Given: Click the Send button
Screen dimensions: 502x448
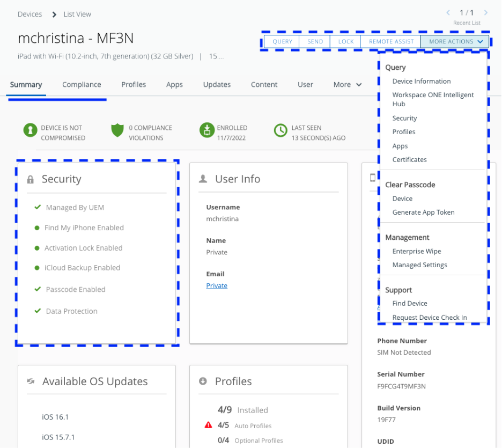Looking at the screenshot, I should [315, 42].
